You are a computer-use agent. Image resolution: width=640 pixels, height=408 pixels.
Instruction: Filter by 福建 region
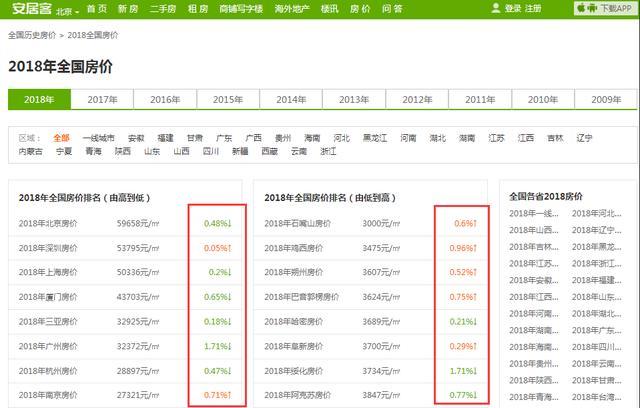click(x=166, y=138)
